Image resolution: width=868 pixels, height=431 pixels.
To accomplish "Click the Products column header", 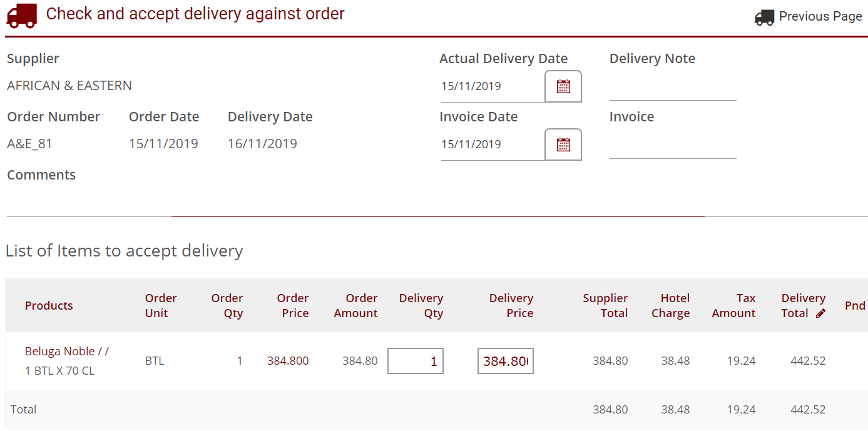I will click(49, 305).
